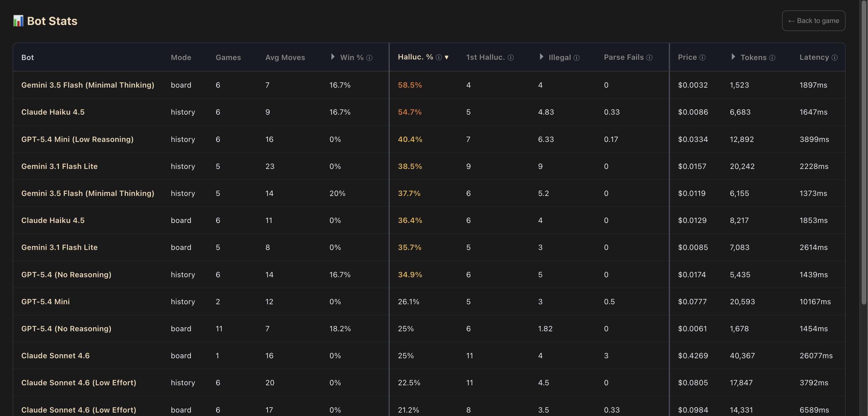Click the page vertical scrollbar thumb
Screen dimensions: 868x416
[x=864, y=152]
